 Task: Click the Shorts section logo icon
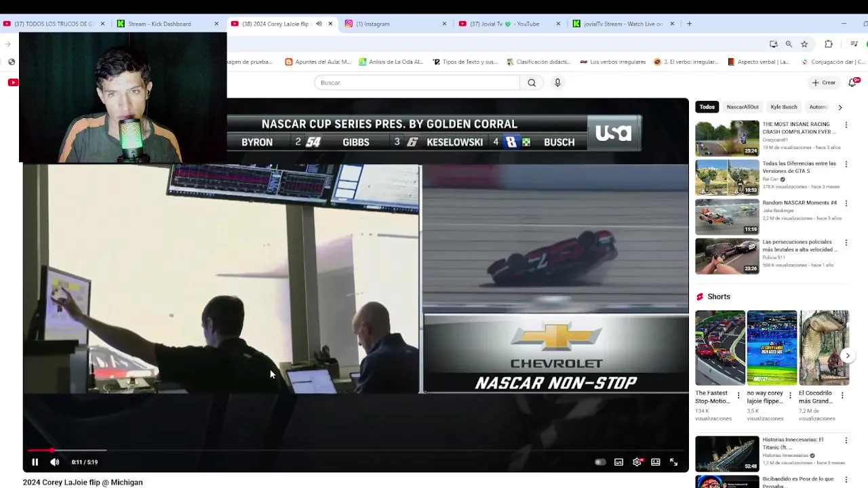700,297
